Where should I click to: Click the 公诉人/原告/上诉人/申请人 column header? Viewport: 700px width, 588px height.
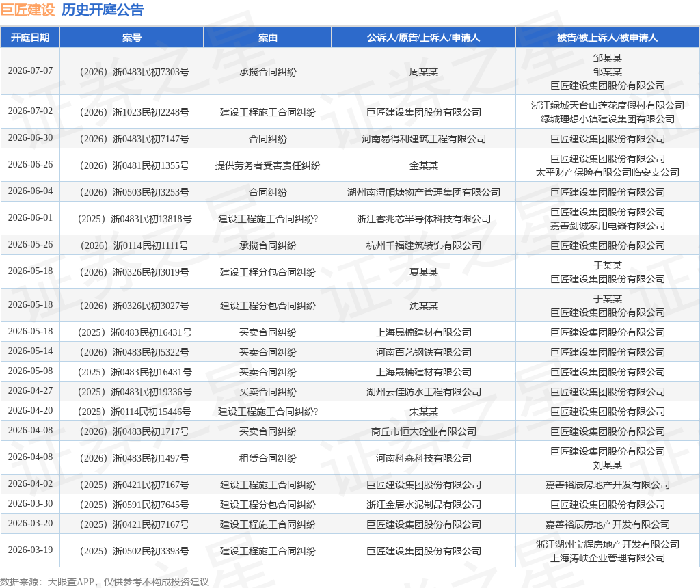coord(423,38)
